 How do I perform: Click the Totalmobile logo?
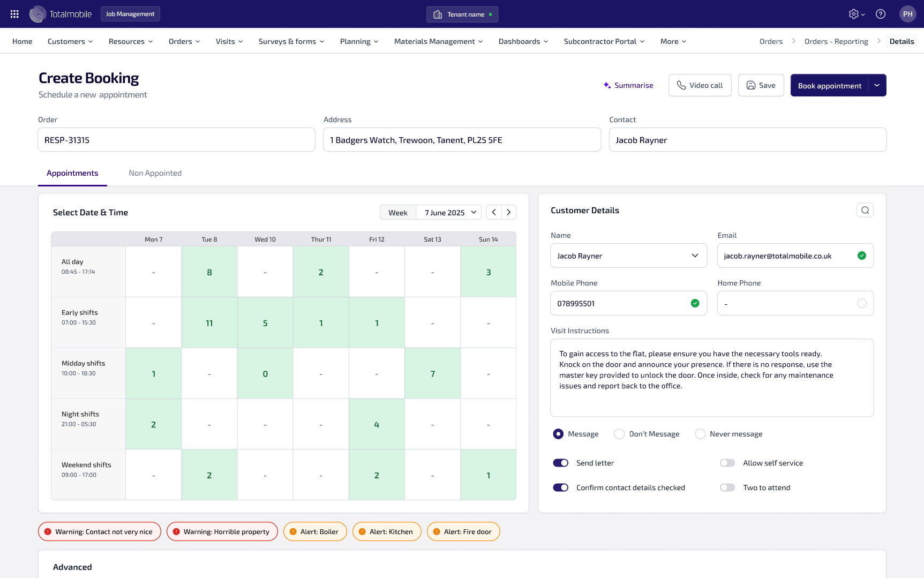point(61,14)
